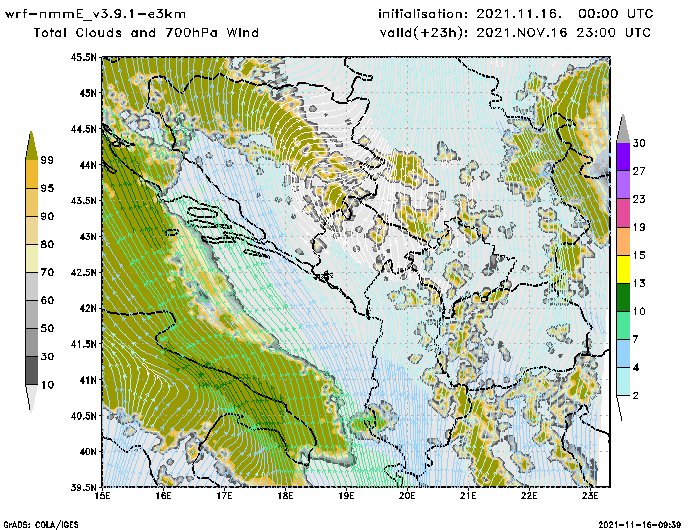700x530 pixels.
Task: Click the '19E' longitude label
Action: [346, 496]
